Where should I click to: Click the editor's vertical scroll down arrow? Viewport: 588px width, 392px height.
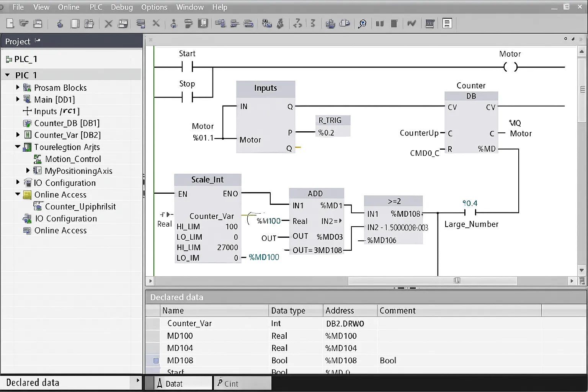pyautogui.click(x=581, y=270)
